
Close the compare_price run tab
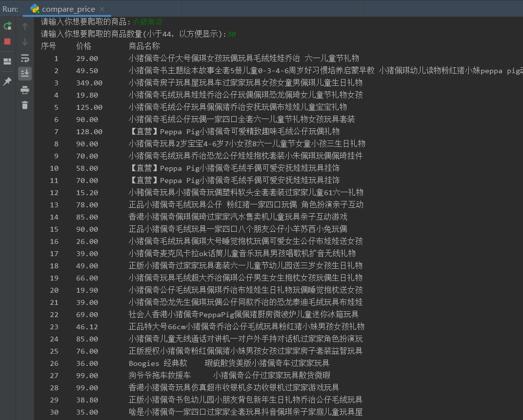coord(102,9)
